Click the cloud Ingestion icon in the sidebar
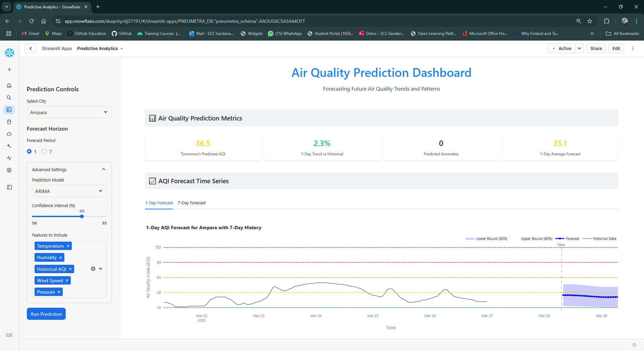The height and width of the screenshot is (351, 644). pyautogui.click(x=9, y=134)
